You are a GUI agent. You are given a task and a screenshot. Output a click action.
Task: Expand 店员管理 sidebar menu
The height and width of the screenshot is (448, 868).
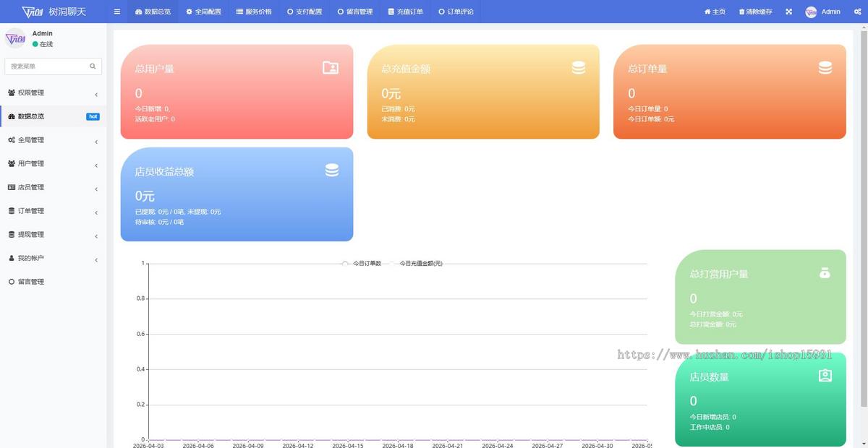pyautogui.click(x=53, y=187)
